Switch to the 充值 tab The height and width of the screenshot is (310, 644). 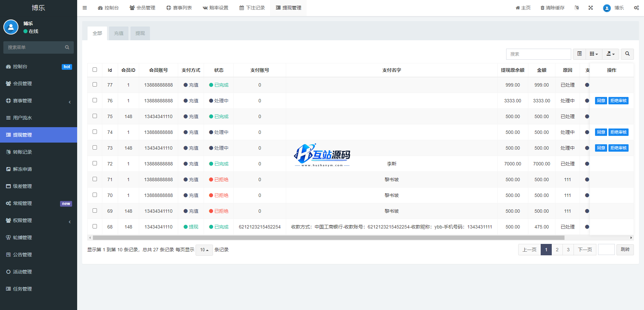coord(119,34)
